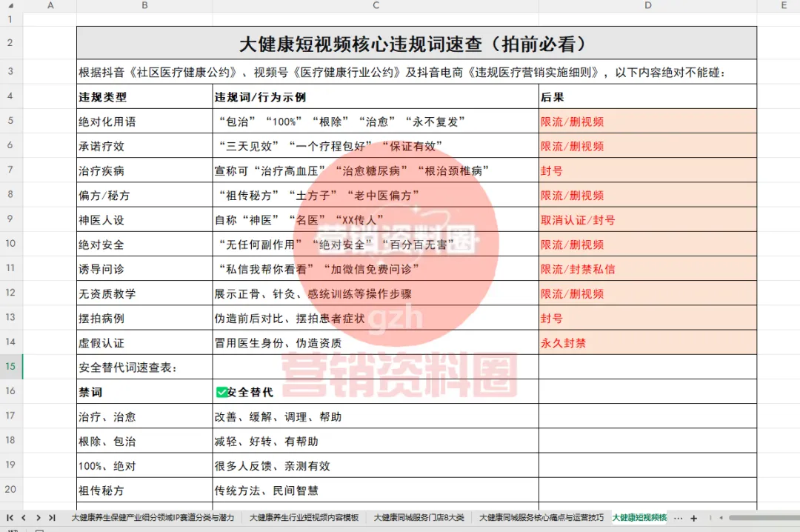Screen dimensions: 800x532
Task: Click the cell with “三天见效” “一个疗程包好”
Action: (376, 145)
